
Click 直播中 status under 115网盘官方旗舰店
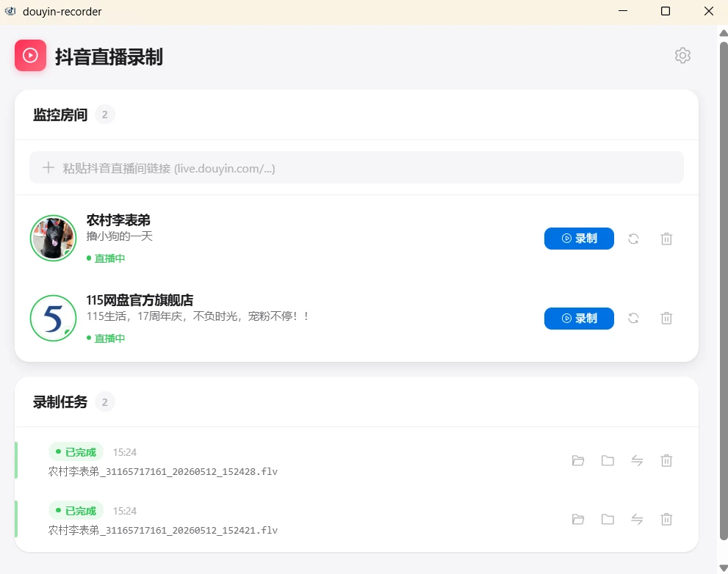[106, 338]
